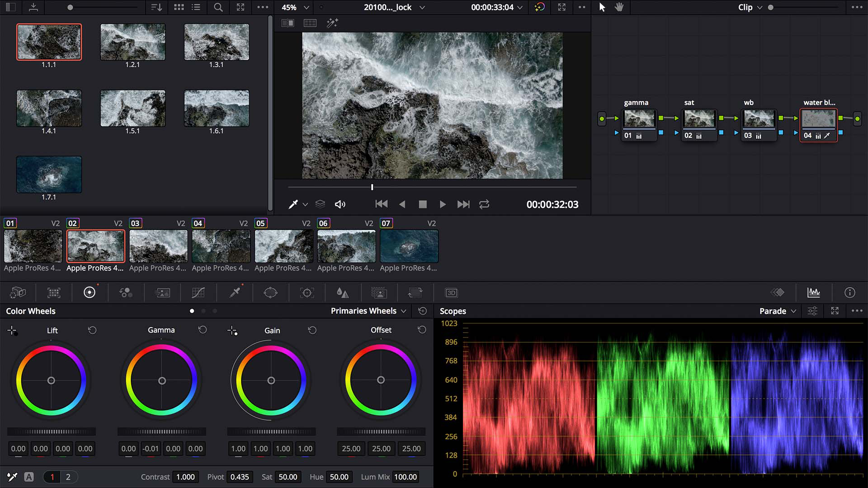Toggle loop playback in the viewer
Image resolution: width=868 pixels, height=488 pixels.
click(x=484, y=204)
